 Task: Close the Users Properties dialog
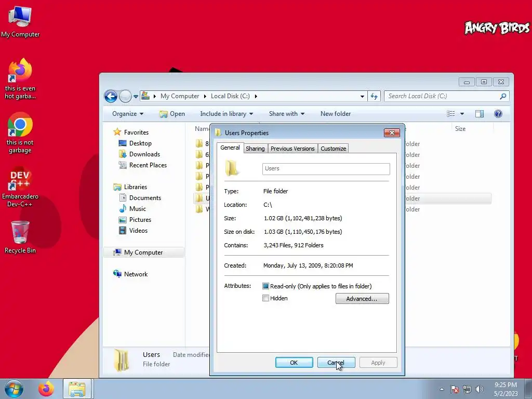(x=392, y=132)
